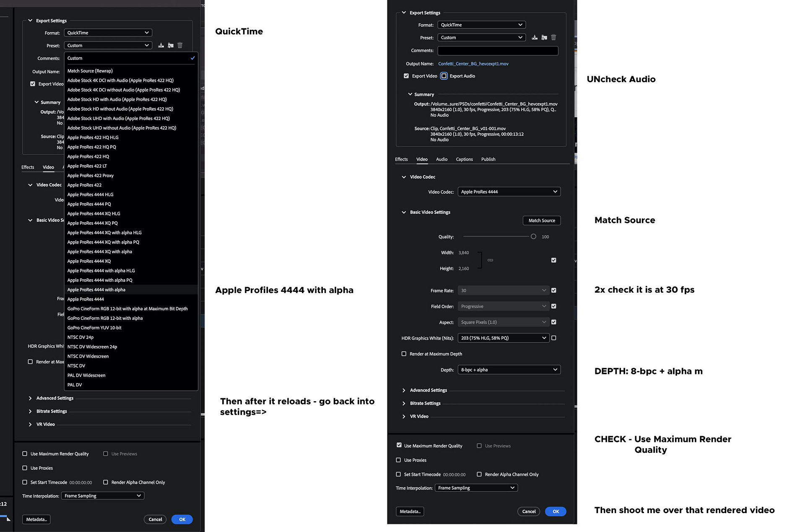Click Save Preset icon in left panel
The width and height of the screenshot is (805, 532).
[x=161, y=45]
